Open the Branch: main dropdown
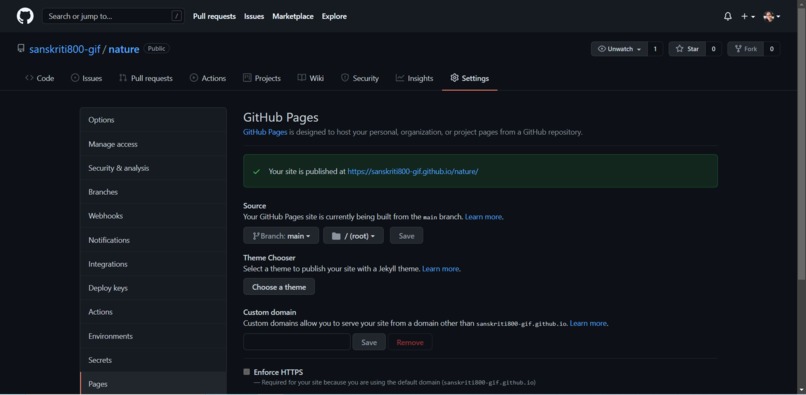This screenshot has height=395, width=806. [x=281, y=236]
